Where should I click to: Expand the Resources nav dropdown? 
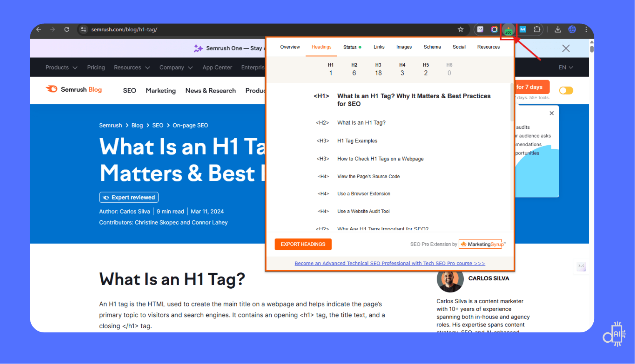tap(132, 67)
